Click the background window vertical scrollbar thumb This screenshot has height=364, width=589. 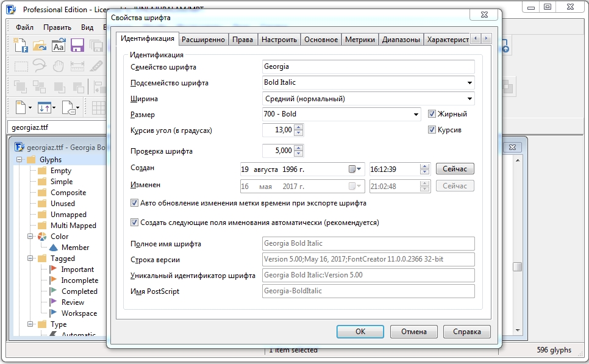tap(517, 266)
